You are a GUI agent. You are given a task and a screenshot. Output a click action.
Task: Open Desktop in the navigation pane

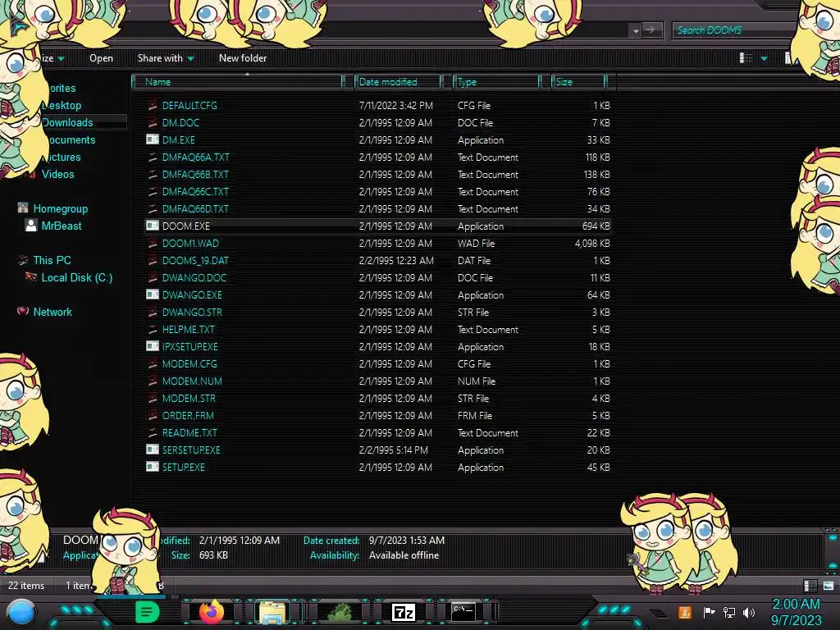(x=62, y=105)
